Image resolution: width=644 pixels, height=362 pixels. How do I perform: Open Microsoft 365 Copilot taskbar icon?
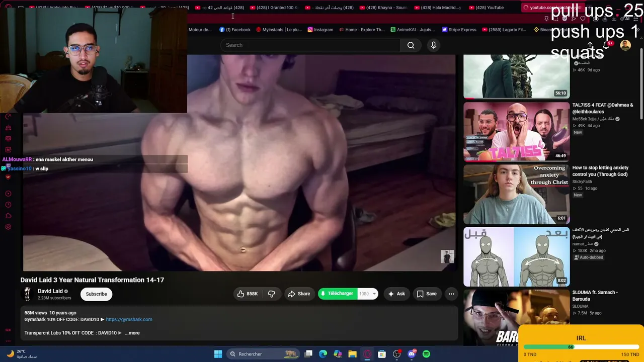pyautogui.click(x=338, y=354)
